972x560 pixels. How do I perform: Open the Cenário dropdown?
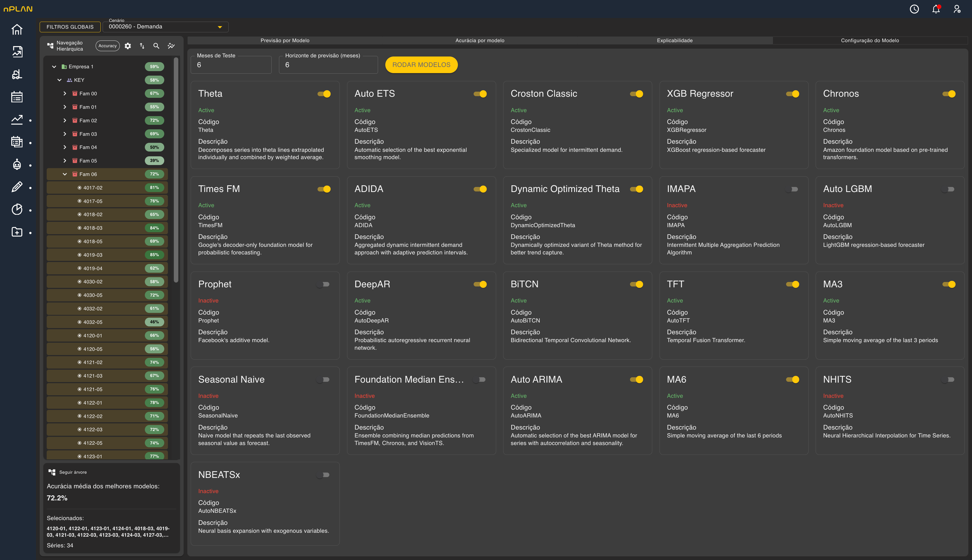165,26
